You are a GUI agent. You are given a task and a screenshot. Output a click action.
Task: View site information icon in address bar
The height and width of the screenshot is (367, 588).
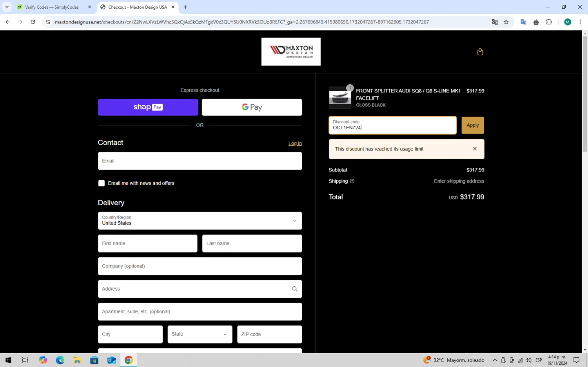click(48, 22)
